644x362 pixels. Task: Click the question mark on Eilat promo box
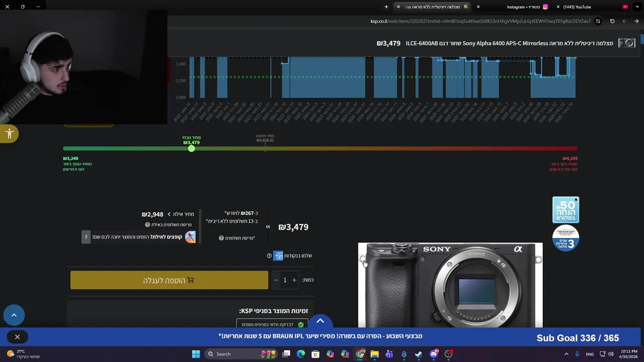click(86, 237)
